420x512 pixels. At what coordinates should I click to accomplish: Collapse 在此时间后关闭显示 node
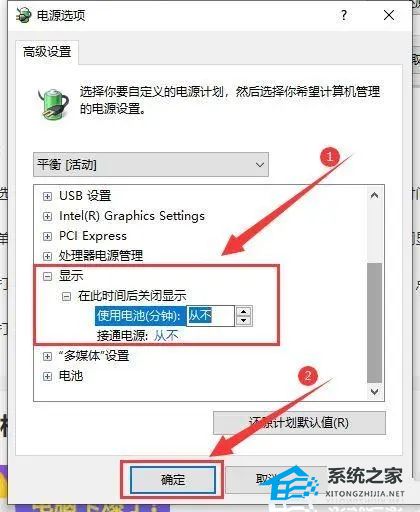(x=66, y=296)
